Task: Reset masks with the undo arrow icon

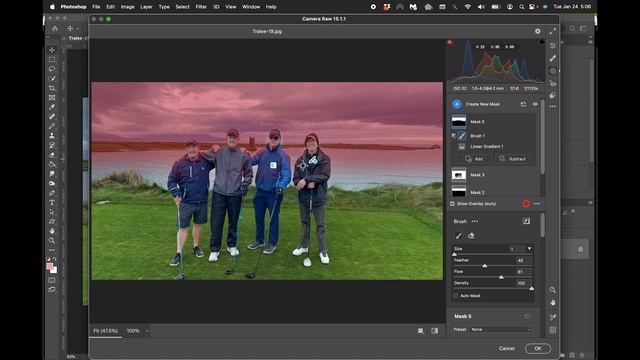Action: pos(523,104)
